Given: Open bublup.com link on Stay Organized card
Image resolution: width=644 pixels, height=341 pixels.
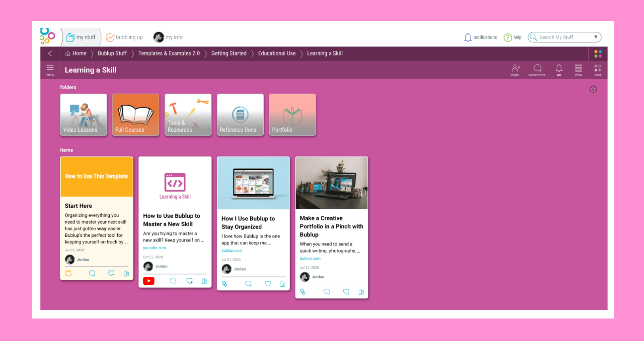Looking at the screenshot, I should point(232,251).
